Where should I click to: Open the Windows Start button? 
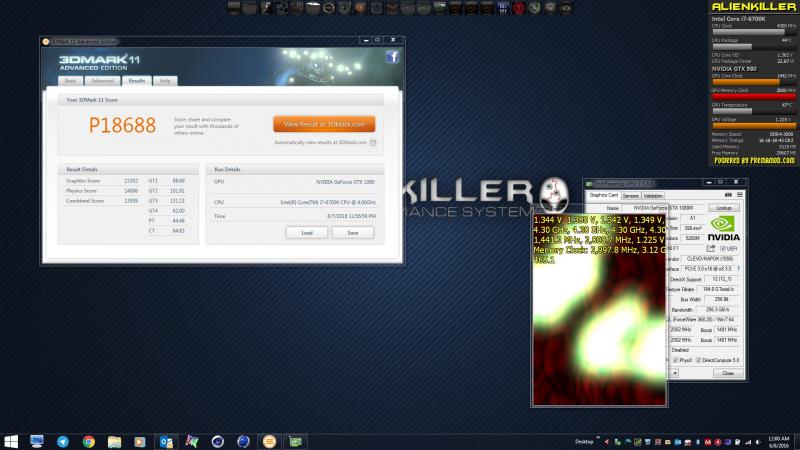pos(11,441)
